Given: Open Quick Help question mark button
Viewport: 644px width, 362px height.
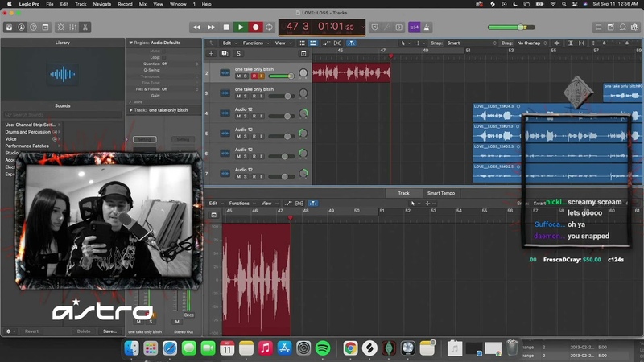Looking at the screenshot, I should [33, 27].
